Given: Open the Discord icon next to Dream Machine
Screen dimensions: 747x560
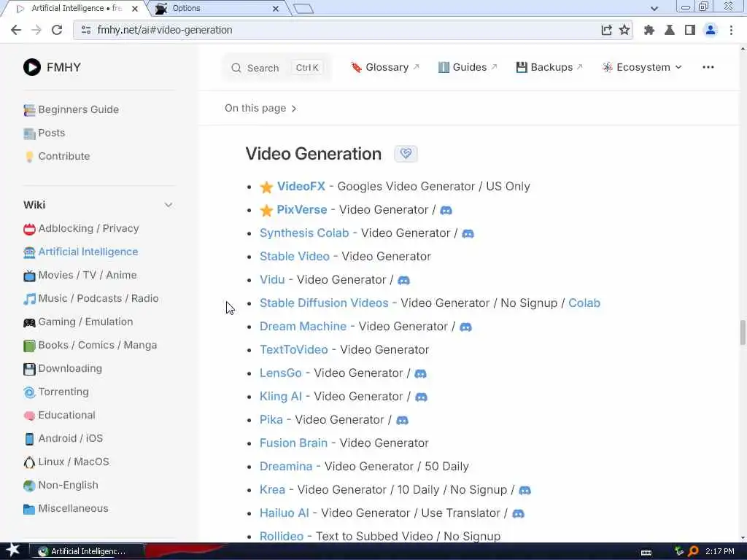Looking at the screenshot, I should [465, 327].
